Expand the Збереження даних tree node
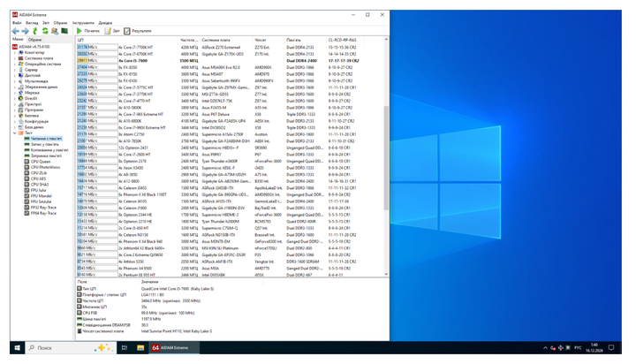Screen dimensions: 636x364 [x=15, y=87]
